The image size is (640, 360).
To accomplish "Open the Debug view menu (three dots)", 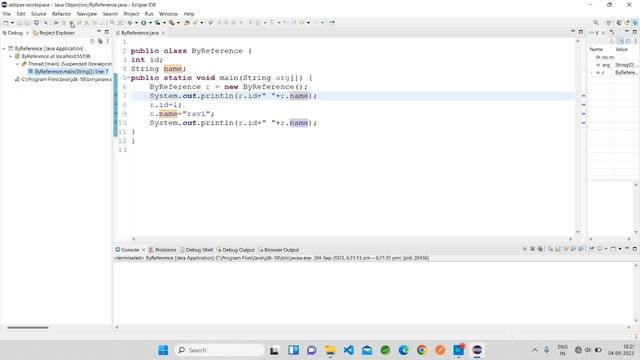I will [108, 41].
